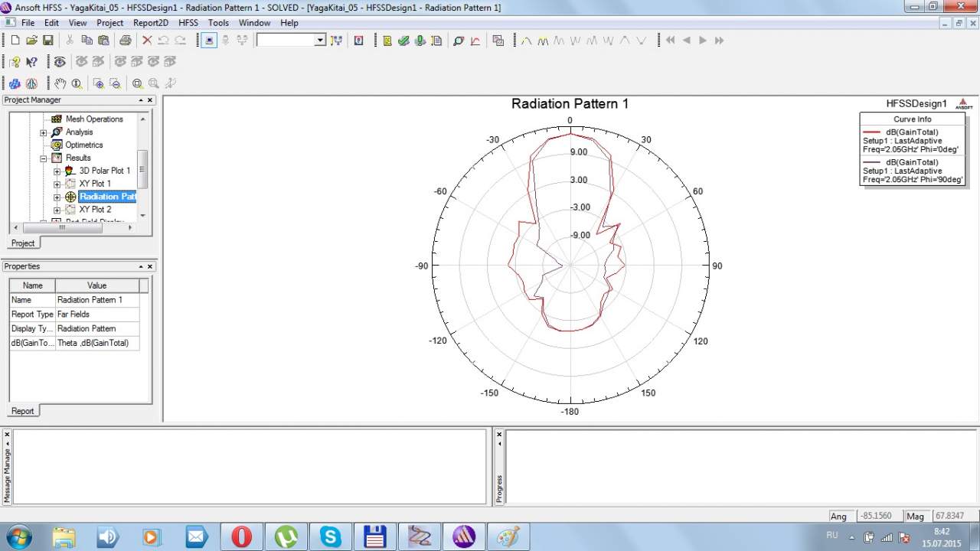Screen dimensions: 980x551
Task: Click the Validate check mark icon
Action: coord(403,41)
